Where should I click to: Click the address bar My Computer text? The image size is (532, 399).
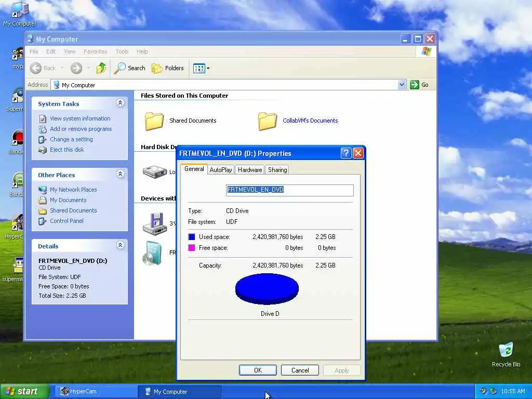(x=78, y=85)
